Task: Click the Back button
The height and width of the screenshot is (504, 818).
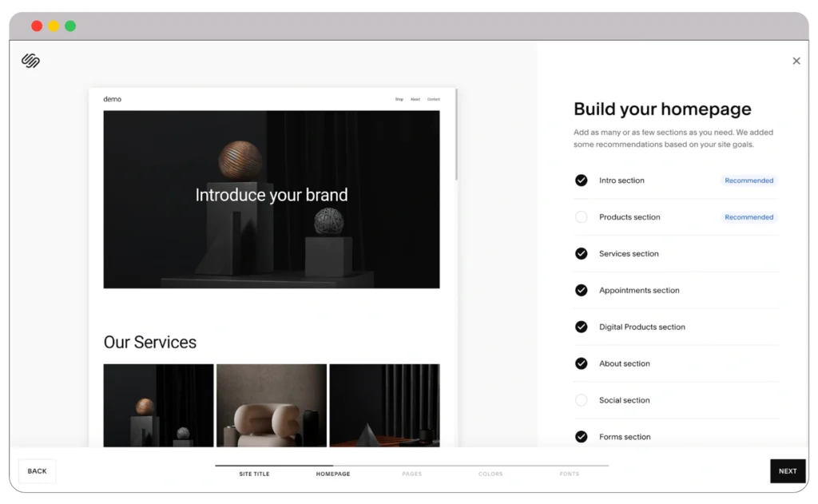Action: pos(37,470)
